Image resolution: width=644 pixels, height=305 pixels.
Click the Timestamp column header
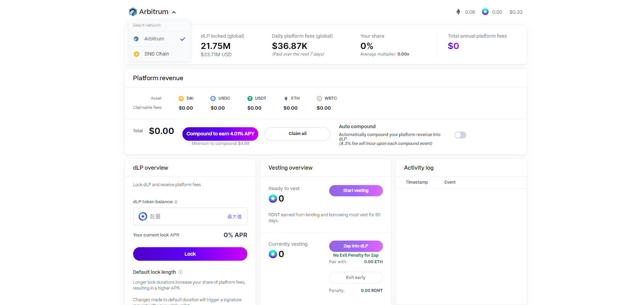click(x=417, y=183)
